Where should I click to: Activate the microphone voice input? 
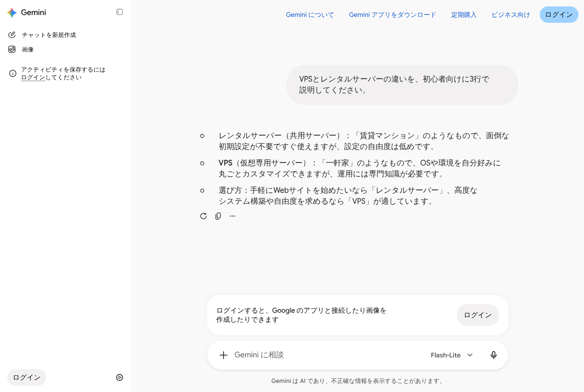click(x=493, y=355)
